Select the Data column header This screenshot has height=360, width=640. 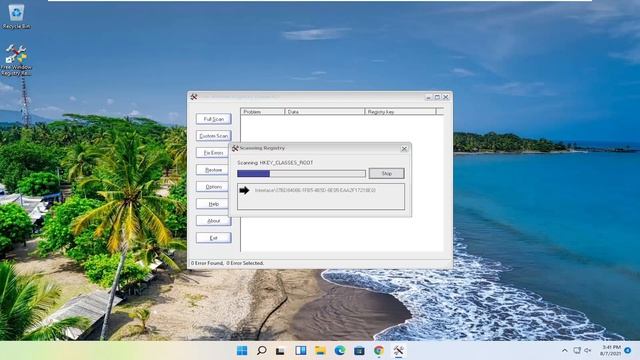324,111
